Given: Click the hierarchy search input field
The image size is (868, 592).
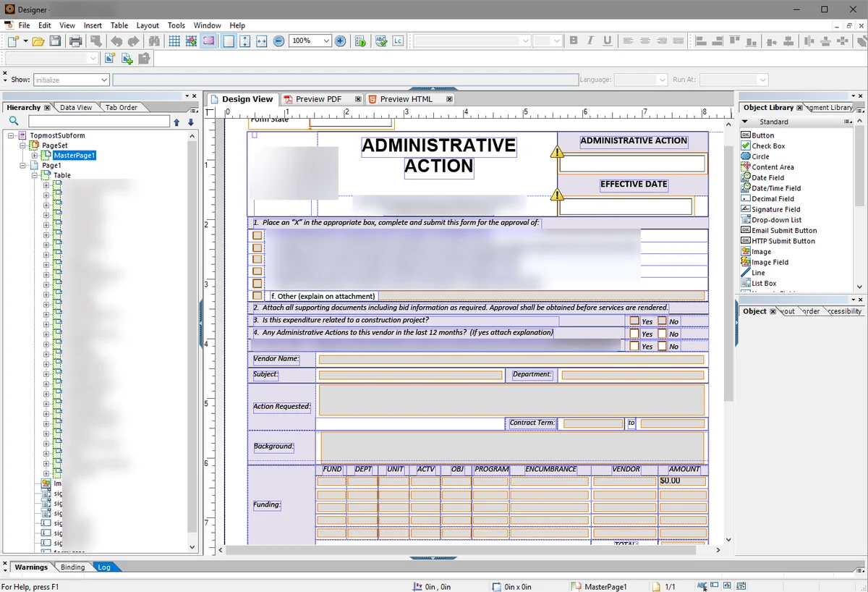Looking at the screenshot, I should point(99,122).
